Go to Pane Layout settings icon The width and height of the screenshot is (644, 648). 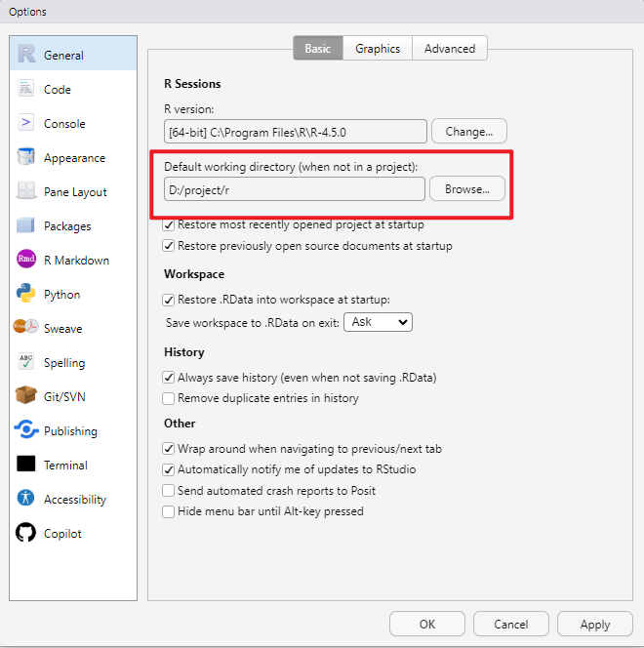pos(26,192)
